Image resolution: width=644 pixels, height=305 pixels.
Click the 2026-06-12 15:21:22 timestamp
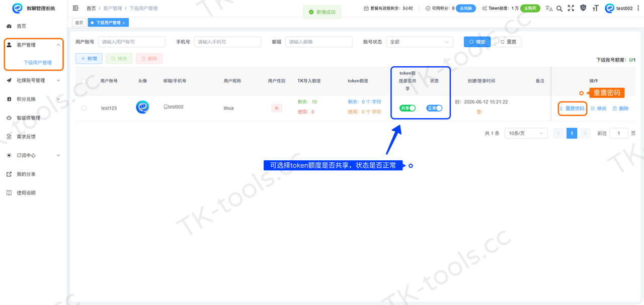(486, 101)
